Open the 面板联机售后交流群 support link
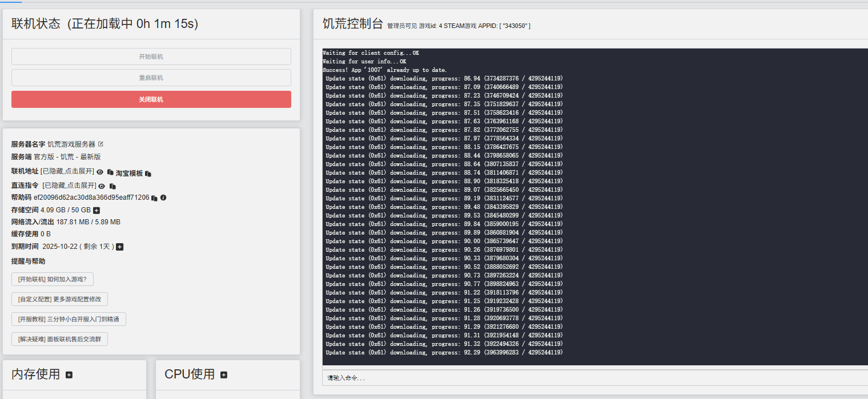This screenshot has width=868, height=399. tap(59, 339)
